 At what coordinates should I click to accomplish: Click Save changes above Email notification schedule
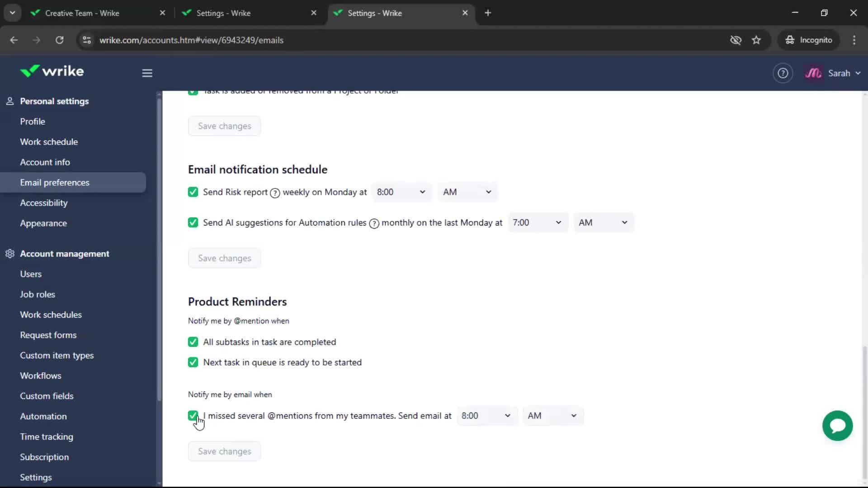[x=224, y=126]
